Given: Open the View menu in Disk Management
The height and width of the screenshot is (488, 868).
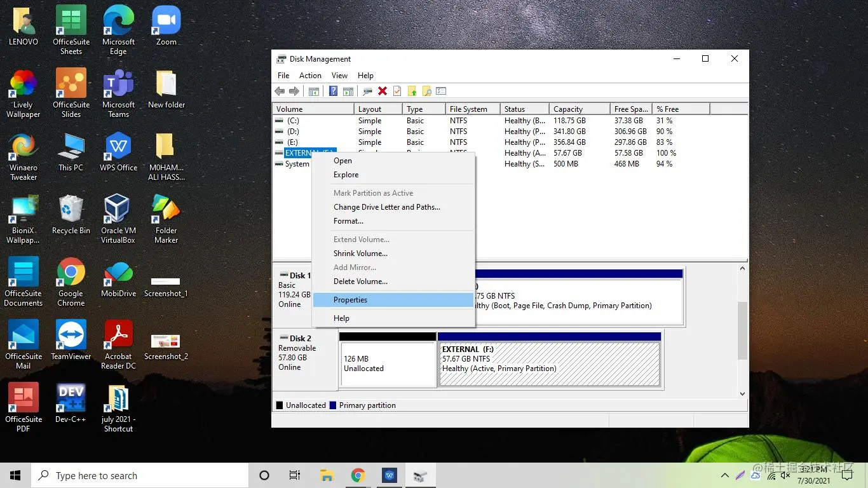Looking at the screenshot, I should point(339,75).
